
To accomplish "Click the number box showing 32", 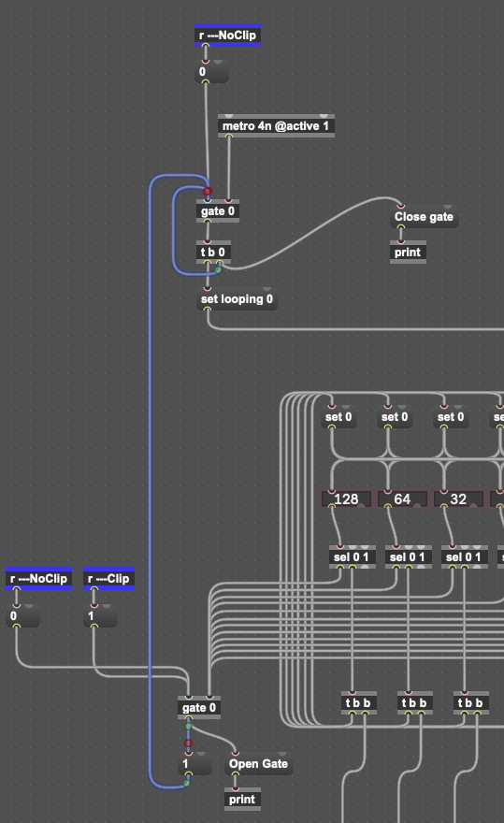I will tap(458, 498).
